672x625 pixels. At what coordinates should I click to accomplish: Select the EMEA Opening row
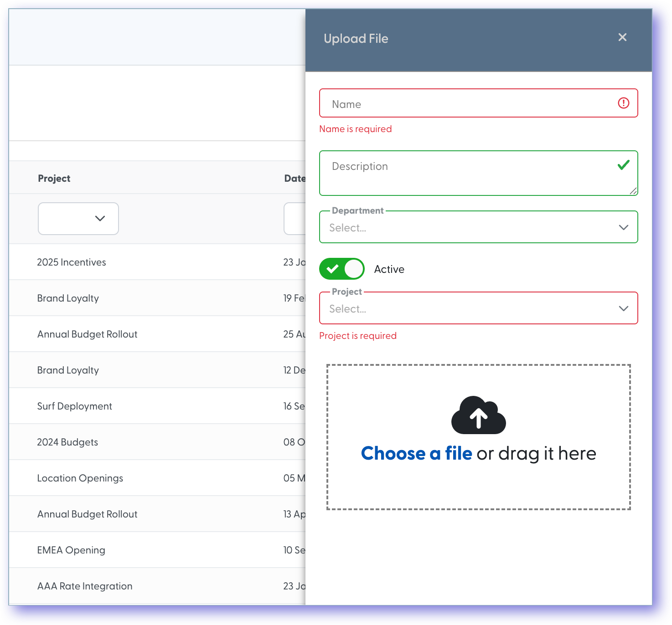point(157,550)
